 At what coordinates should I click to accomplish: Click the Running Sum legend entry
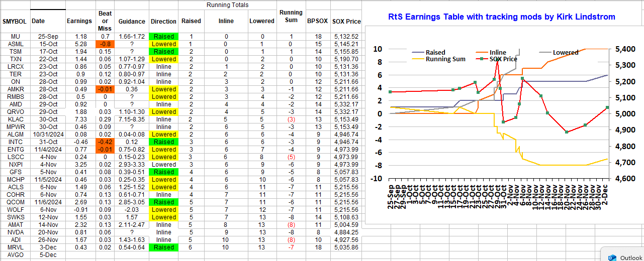point(445,59)
